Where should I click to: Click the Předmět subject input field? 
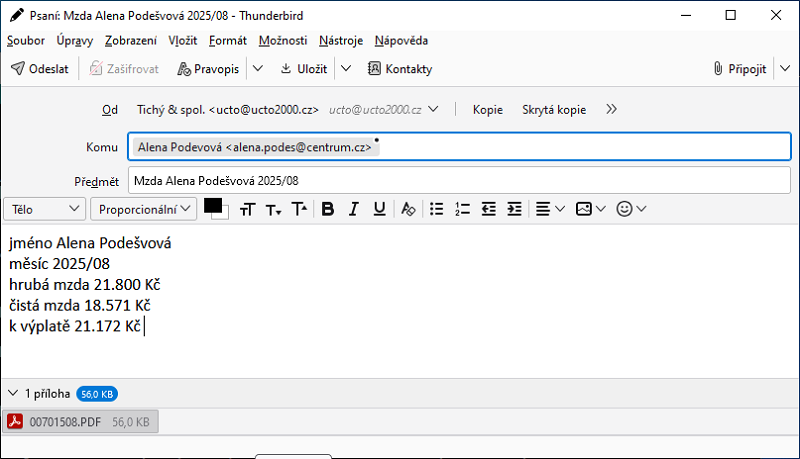pyautogui.click(x=459, y=181)
